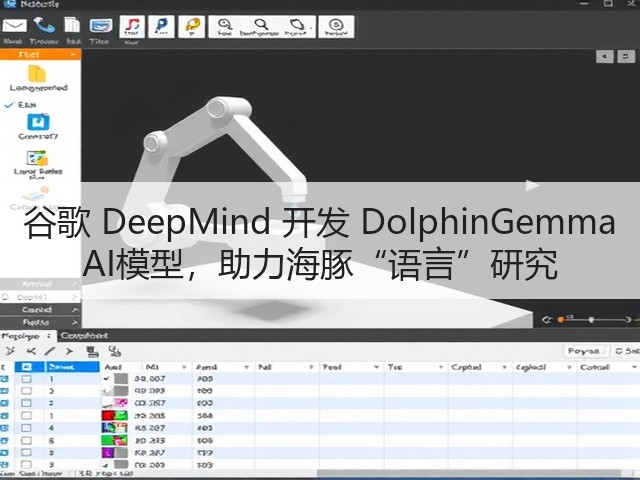The width and height of the screenshot is (640, 480).
Task: Open the Eqladl column filter dropdown
Action: click(569, 367)
